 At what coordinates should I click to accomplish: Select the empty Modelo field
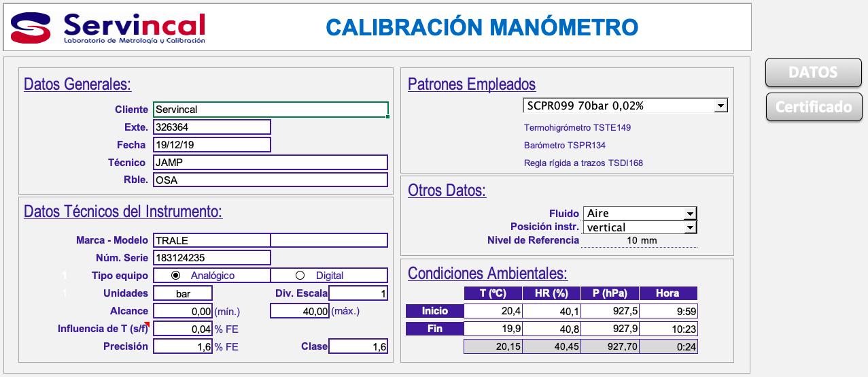point(330,240)
